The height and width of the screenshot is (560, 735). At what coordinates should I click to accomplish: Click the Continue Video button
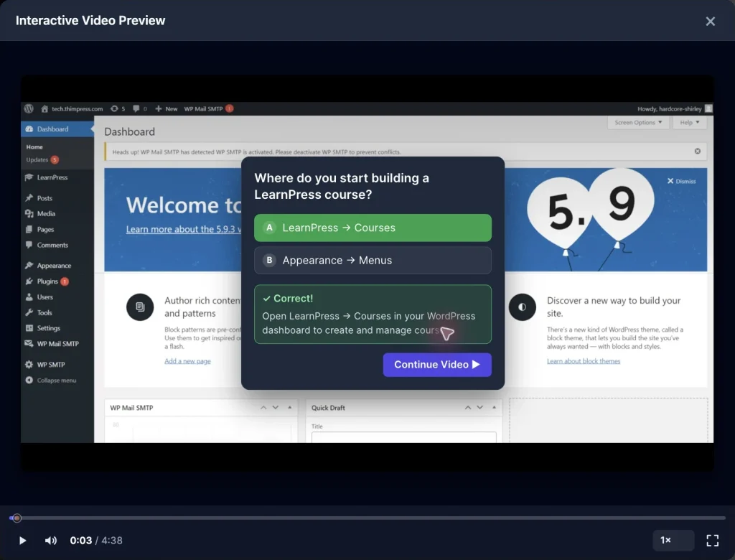(x=437, y=365)
